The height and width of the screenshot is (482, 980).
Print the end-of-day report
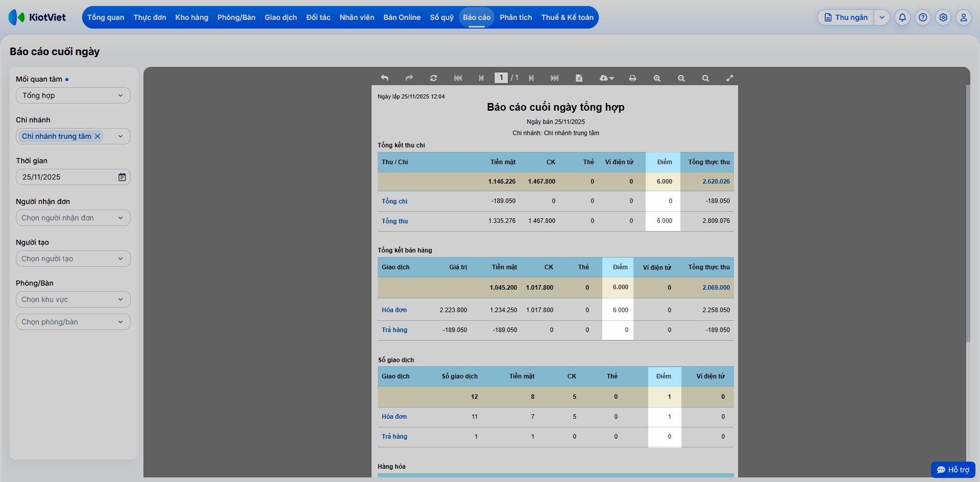coord(632,78)
